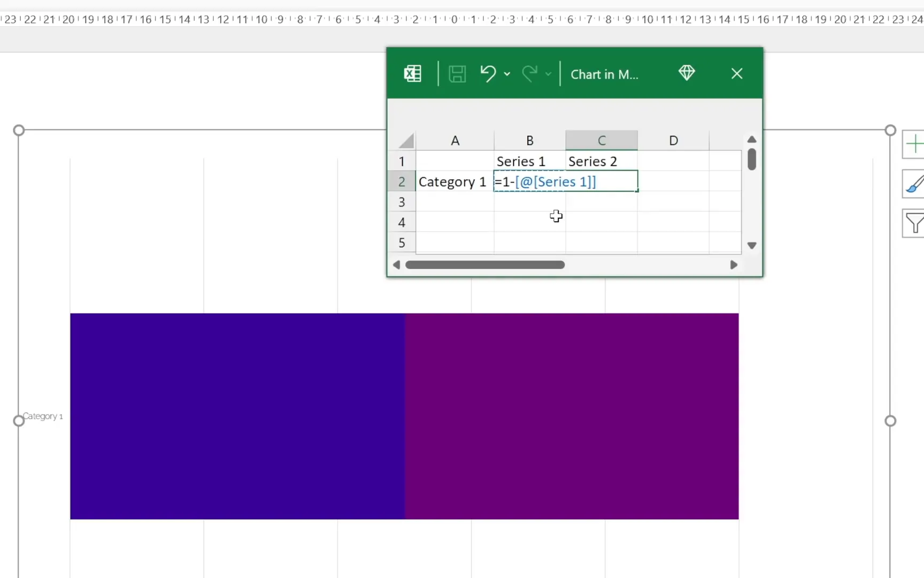Click the Select All corner triangle in the sheet
Screen dimensions: 924x578
(406, 141)
